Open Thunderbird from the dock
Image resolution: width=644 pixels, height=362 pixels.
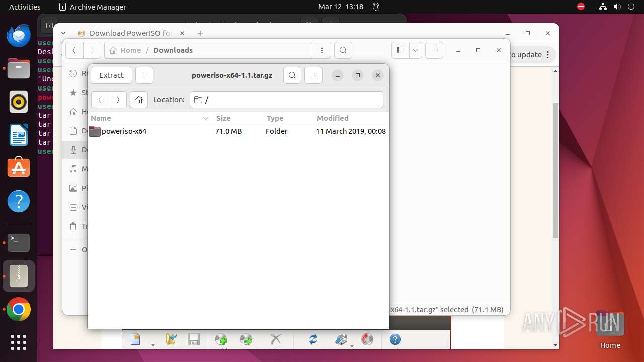click(x=19, y=36)
